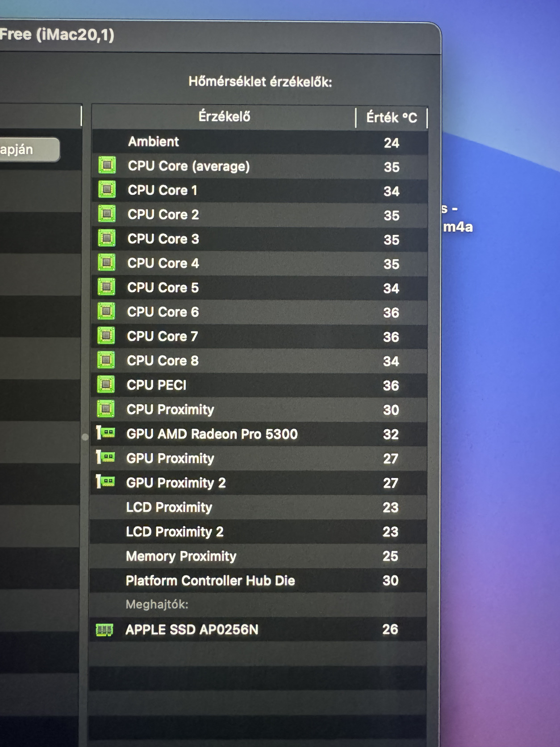Click the Hőmérséklet érzékelők: heading
560x747 pixels.
click(260, 81)
